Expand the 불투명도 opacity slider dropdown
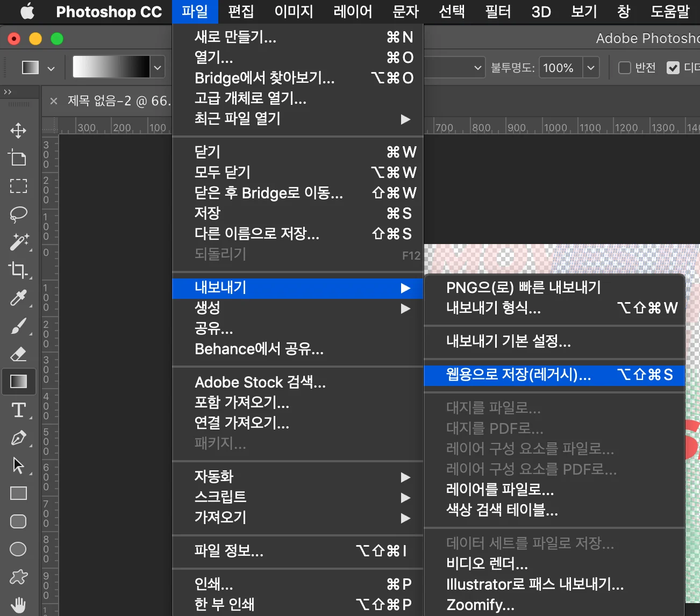This screenshot has width=700, height=616. (x=590, y=68)
